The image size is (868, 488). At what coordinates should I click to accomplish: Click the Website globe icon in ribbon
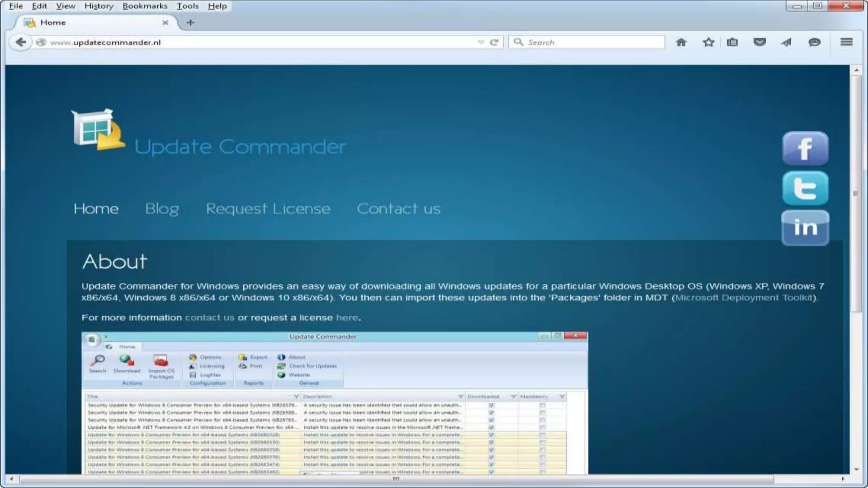click(281, 375)
